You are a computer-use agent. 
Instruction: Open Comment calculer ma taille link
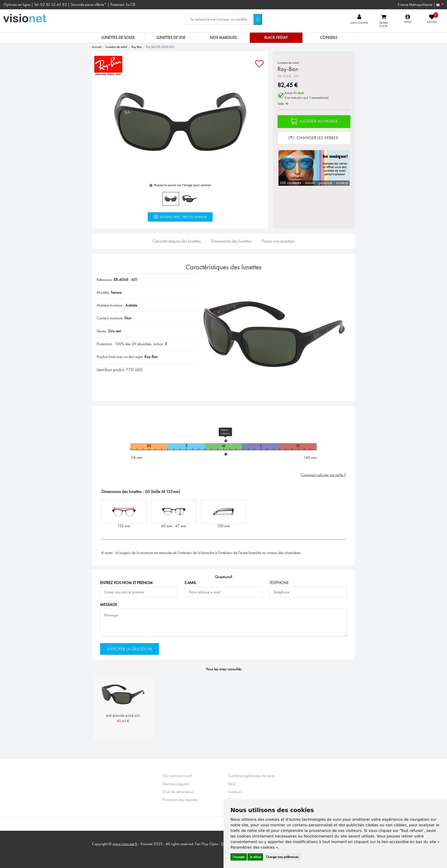pyautogui.click(x=323, y=475)
